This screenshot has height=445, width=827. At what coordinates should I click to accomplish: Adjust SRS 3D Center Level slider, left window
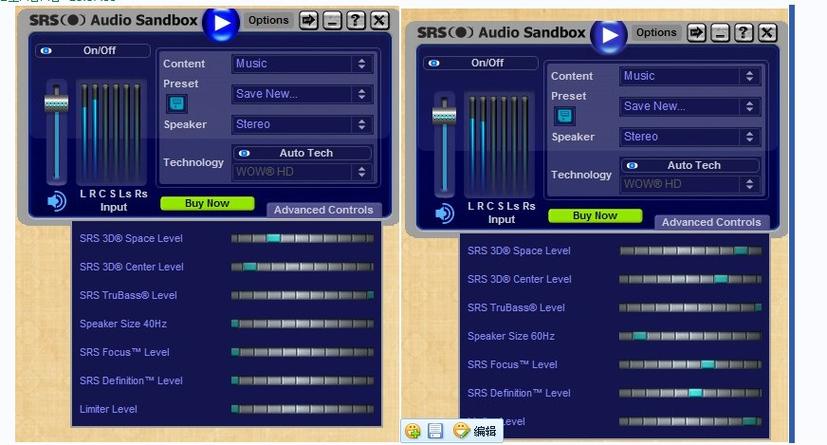click(302, 267)
